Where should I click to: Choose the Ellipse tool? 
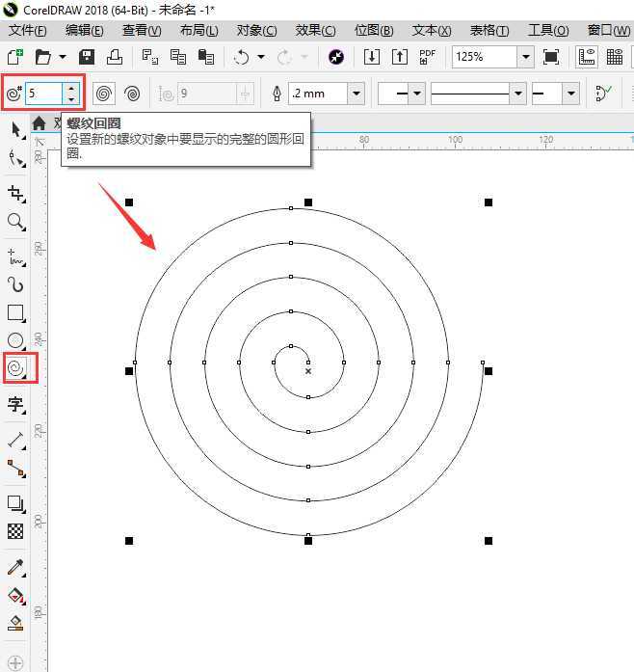click(x=15, y=340)
